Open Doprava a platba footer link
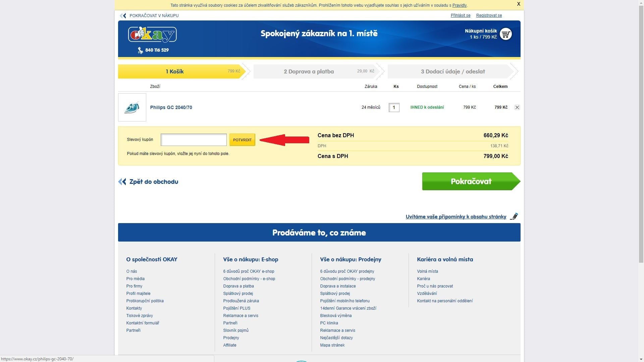Screen dimensions: 644x362 [x=238, y=286]
